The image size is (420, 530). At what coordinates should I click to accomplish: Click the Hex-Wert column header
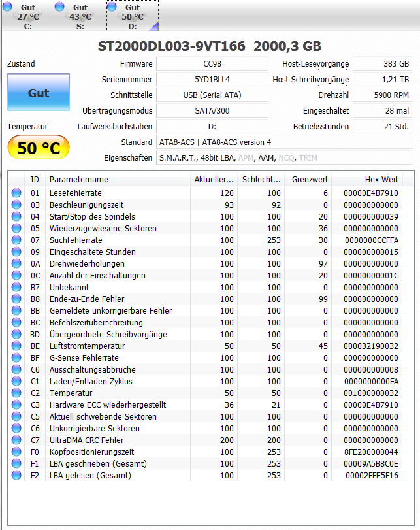click(367, 180)
